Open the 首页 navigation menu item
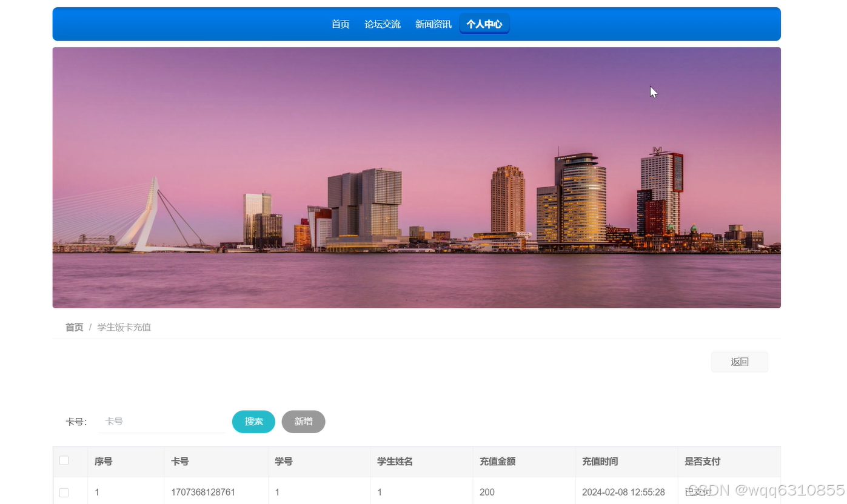 coord(340,24)
